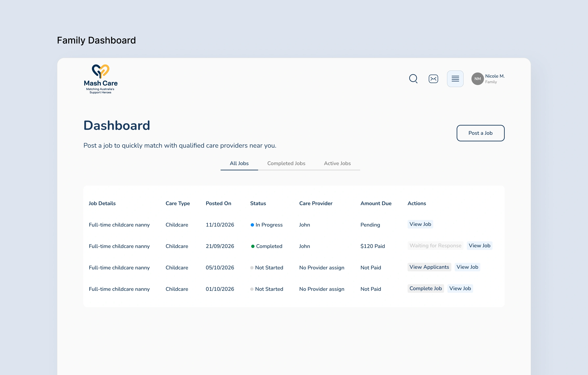The height and width of the screenshot is (375, 588).
Task: Open View Applicants for 05/10/2026 job
Action: pyautogui.click(x=429, y=267)
